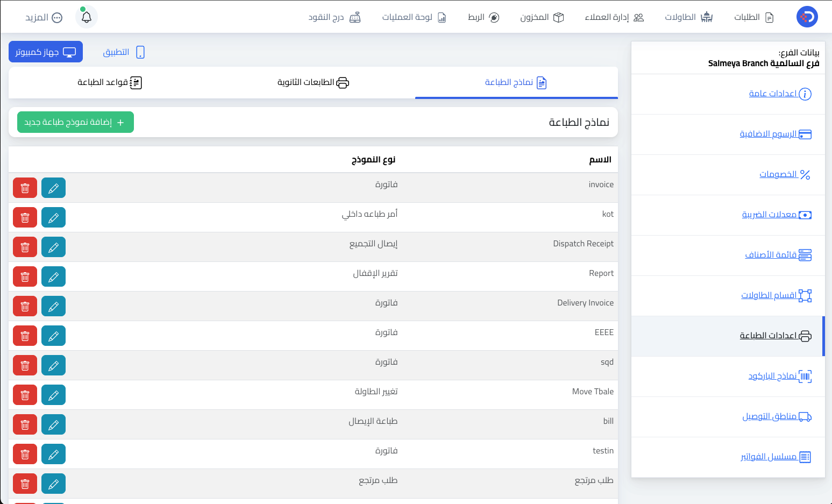Switch to قواعد الطباعة tab
832x504 pixels.
click(110, 82)
